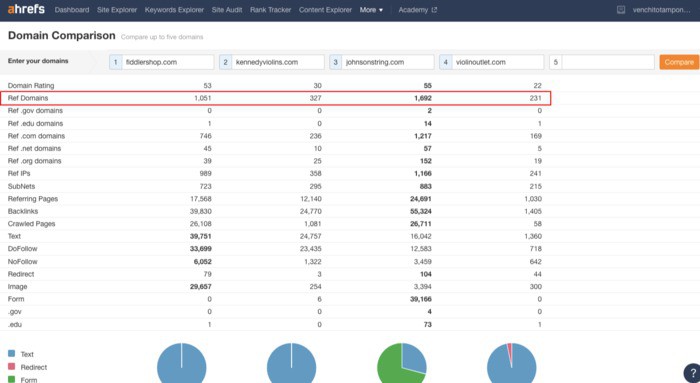Click the Domain Comparison page title
Image resolution: width=700 pixels, height=383 pixels.
coord(62,36)
